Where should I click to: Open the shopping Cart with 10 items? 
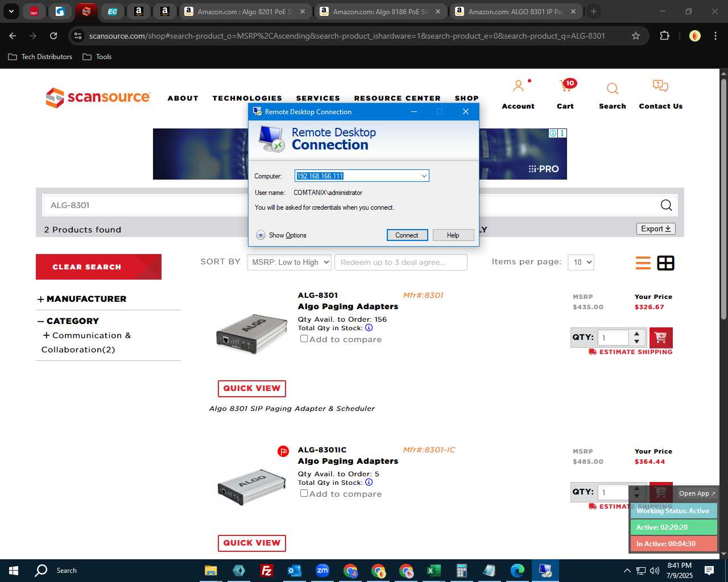[567, 86]
